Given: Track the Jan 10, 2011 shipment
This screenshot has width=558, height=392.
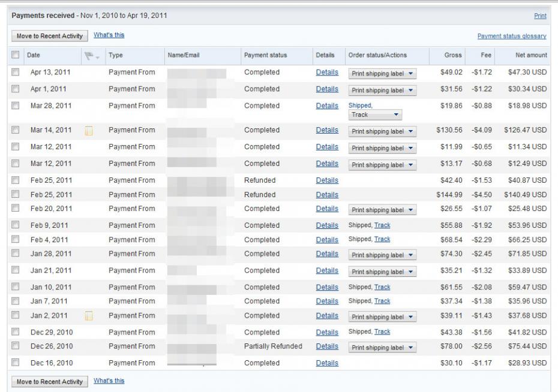Looking at the screenshot, I should (x=382, y=287).
